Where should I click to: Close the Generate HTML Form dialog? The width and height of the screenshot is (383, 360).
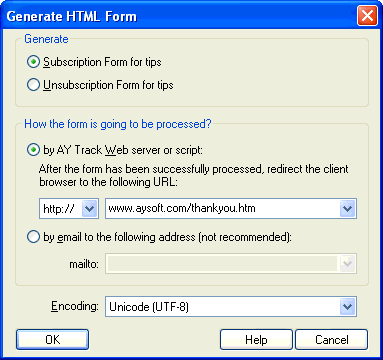click(x=367, y=16)
